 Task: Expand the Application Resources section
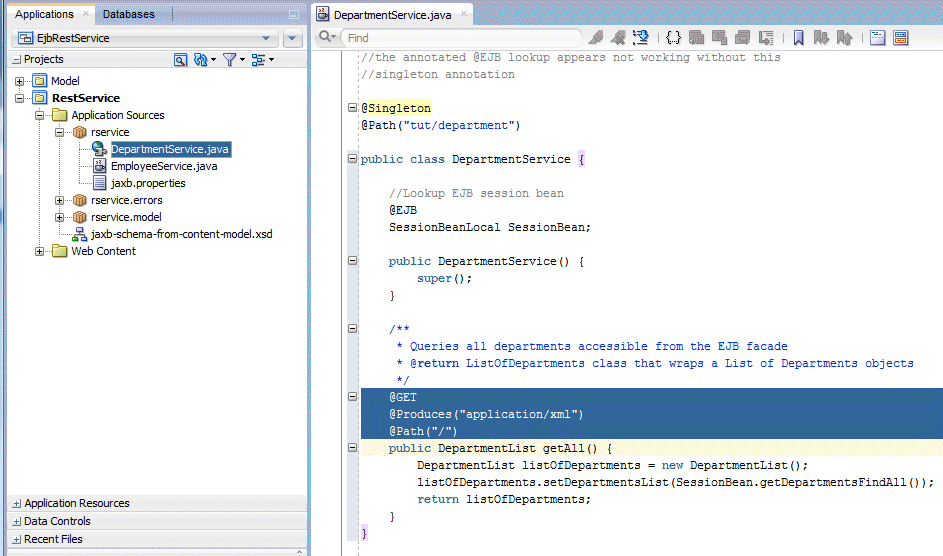pyautogui.click(x=16, y=504)
